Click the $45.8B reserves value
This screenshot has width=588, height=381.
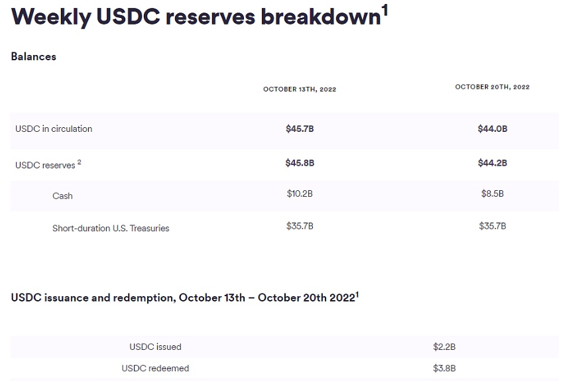pyautogui.click(x=300, y=163)
